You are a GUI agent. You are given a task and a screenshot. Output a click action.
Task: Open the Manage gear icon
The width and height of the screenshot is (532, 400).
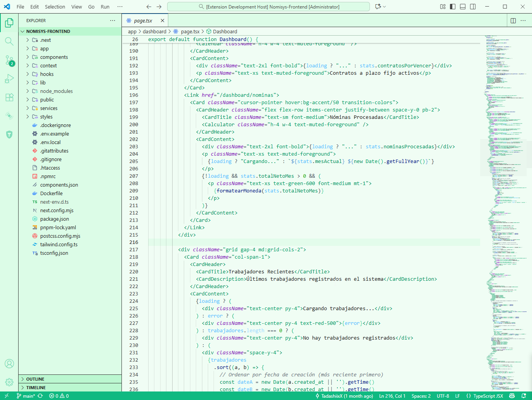[9, 382]
